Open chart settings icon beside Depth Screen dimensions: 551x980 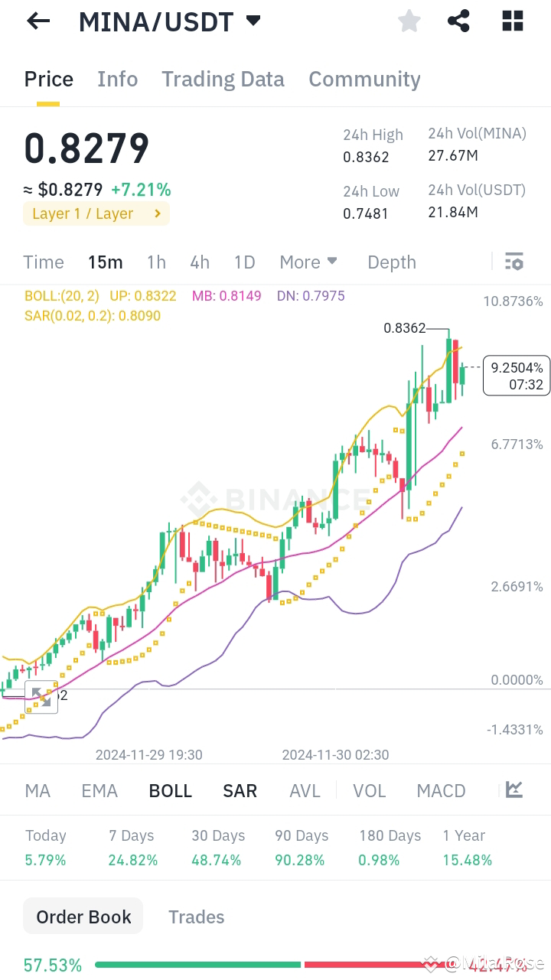(x=514, y=262)
